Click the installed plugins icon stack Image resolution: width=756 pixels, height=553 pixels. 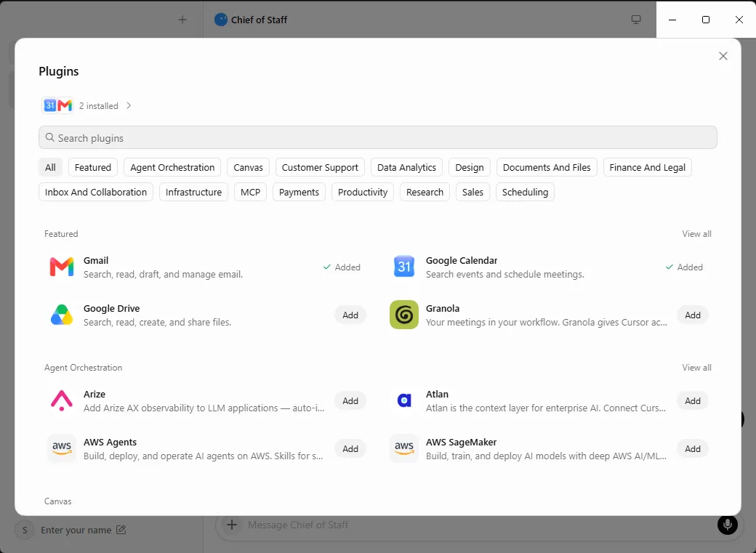[57, 105]
